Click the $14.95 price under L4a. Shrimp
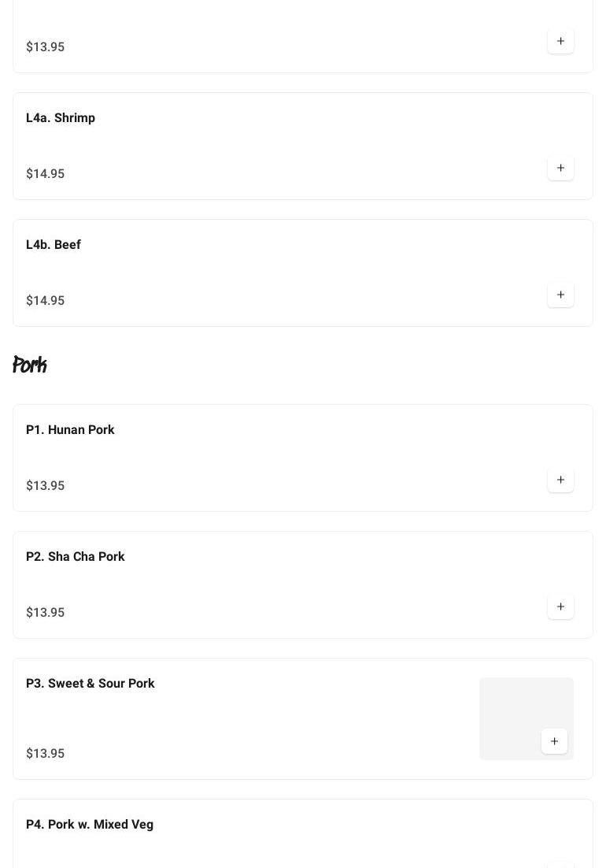The height and width of the screenshot is (868, 606). [x=46, y=174]
